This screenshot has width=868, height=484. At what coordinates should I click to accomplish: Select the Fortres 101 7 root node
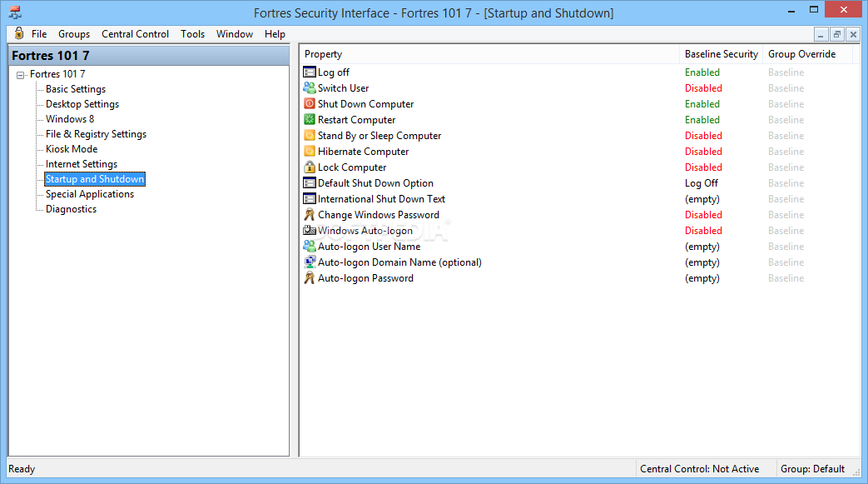(57, 74)
